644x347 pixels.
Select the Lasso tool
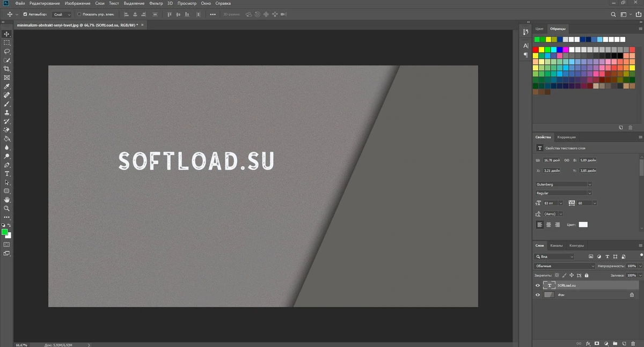tap(7, 51)
